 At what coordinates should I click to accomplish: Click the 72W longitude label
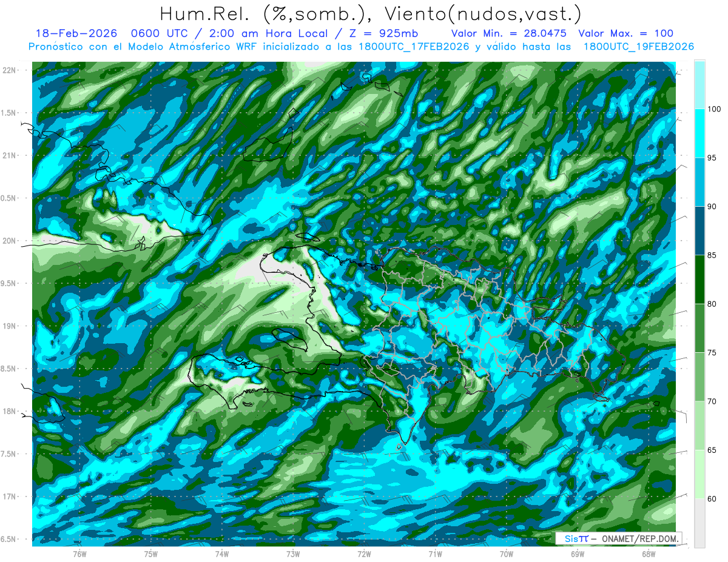364,554
